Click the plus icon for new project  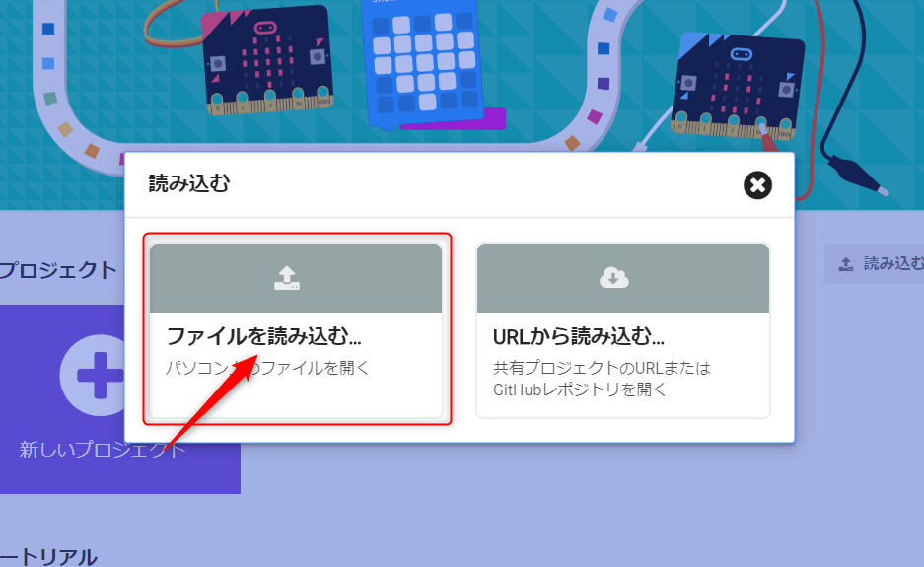pyautogui.click(x=99, y=376)
